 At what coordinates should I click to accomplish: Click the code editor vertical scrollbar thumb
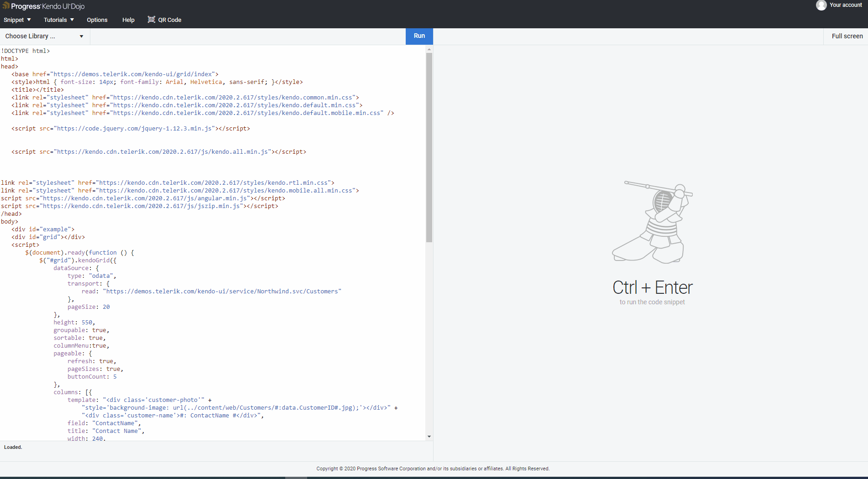(x=429, y=147)
